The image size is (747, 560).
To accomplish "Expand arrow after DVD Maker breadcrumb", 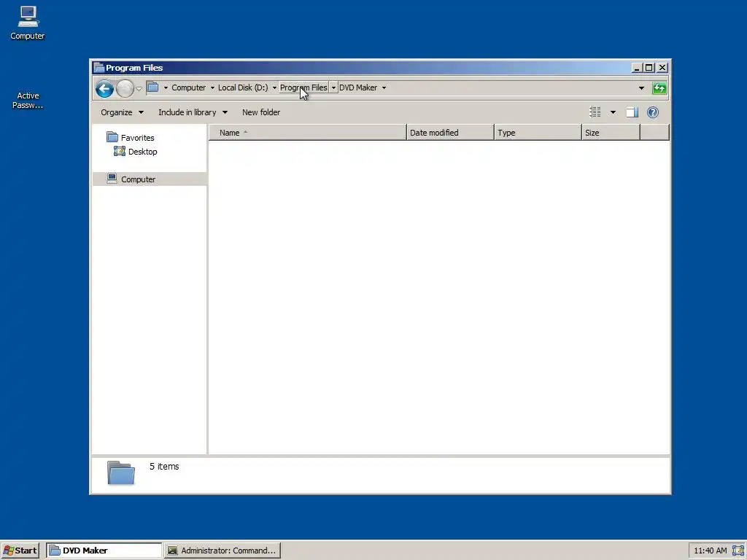I will [x=384, y=87].
